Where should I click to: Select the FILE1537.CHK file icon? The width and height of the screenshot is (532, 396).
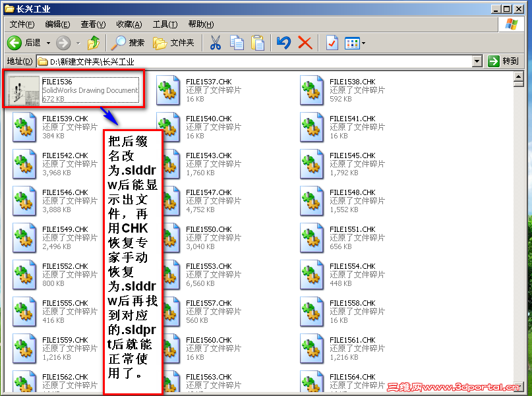tap(168, 90)
